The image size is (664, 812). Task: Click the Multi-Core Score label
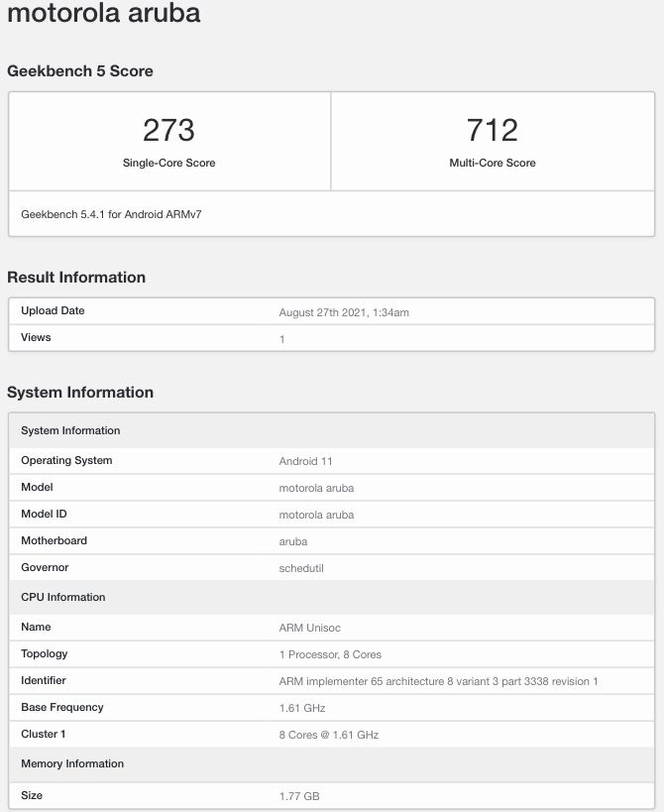(x=493, y=163)
